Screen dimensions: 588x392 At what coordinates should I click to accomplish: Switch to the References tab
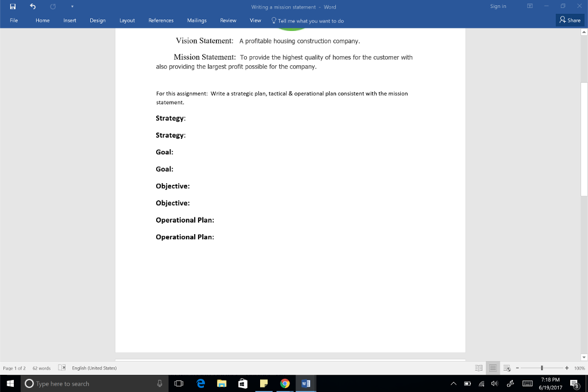(161, 21)
